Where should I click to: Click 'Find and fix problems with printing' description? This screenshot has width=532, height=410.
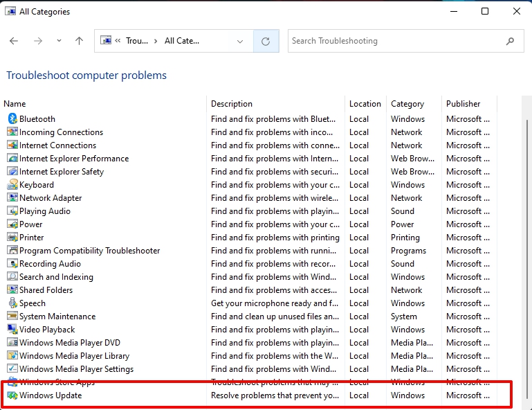pos(275,238)
